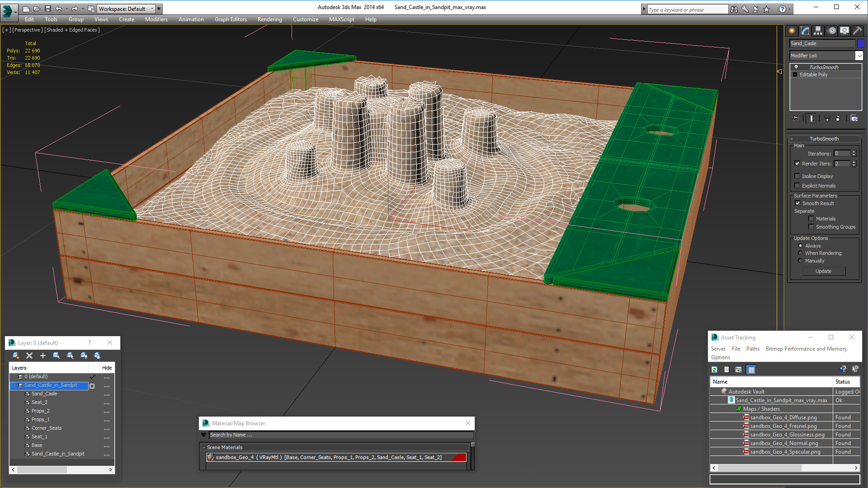
Task: Click Remove modifier trash icon
Action: tap(838, 118)
